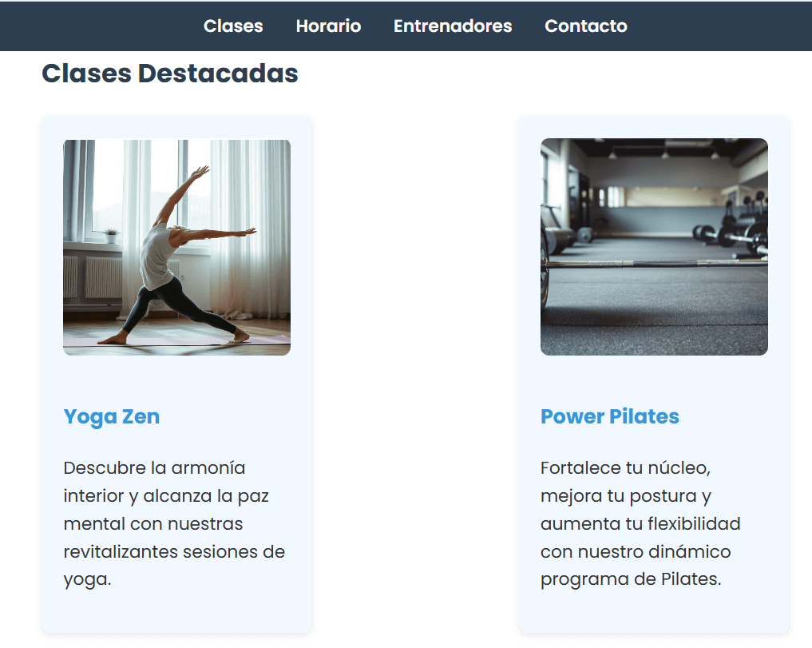Click the Yoga Zen class title

point(111,417)
